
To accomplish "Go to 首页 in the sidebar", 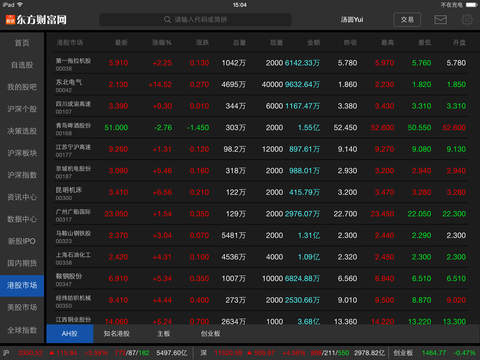I will [x=22, y=43].
